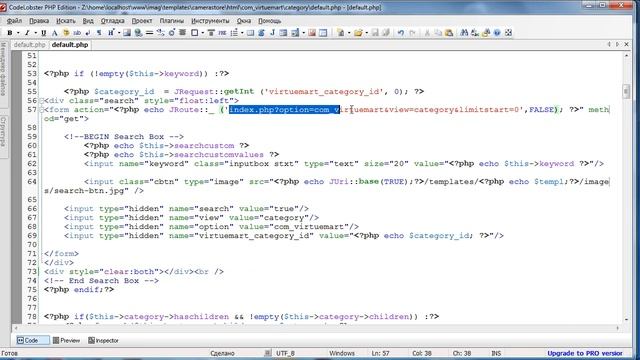Click the BEGIN Search Box comment line
Screen dimensions: 640x360
(124, 137)
